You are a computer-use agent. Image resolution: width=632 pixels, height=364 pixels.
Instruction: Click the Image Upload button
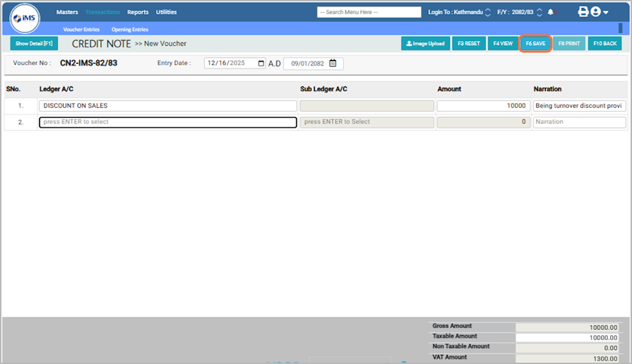425,43
